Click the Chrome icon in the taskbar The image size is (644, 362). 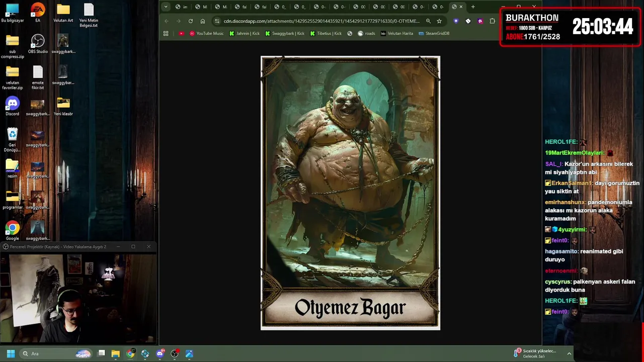[131, 353]
